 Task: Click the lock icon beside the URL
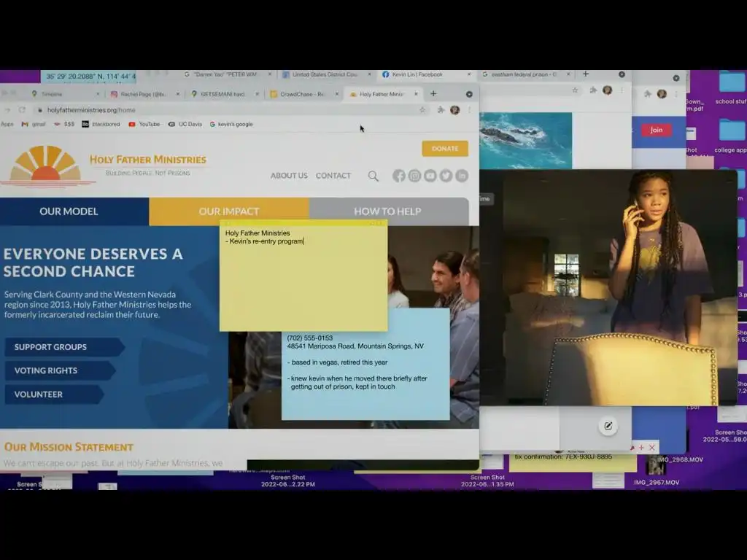[x=40, y=110]
